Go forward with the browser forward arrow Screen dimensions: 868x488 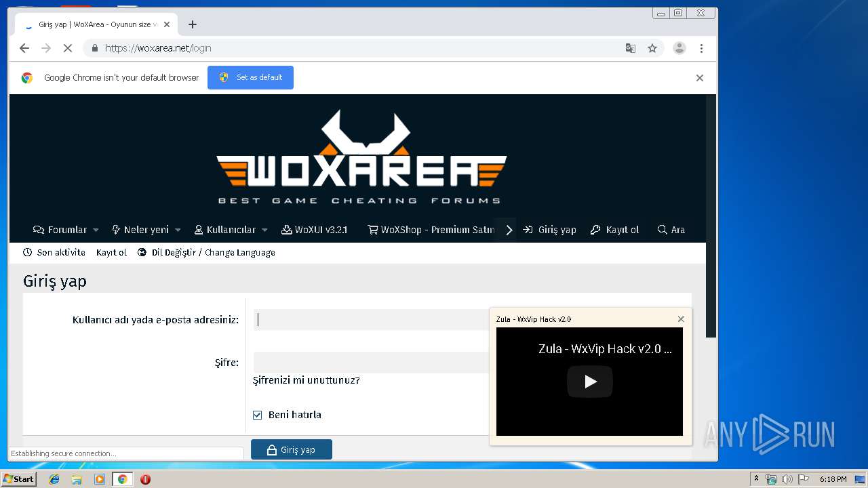coord(46,48)
